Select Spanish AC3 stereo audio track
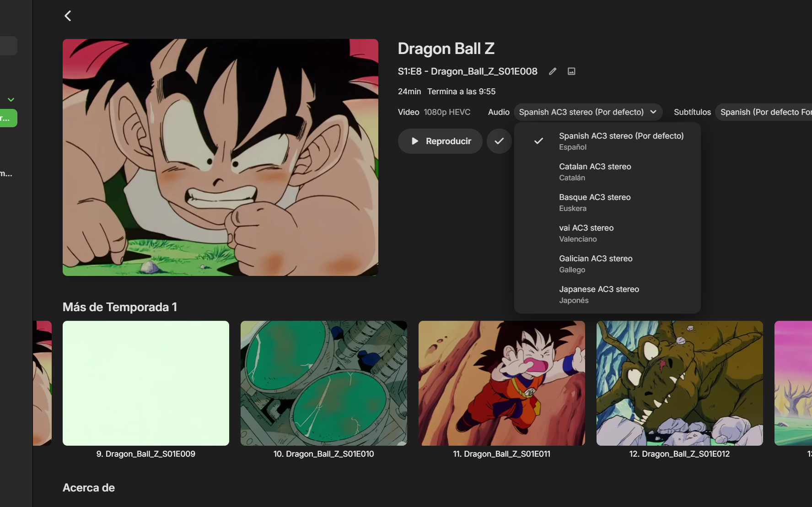The height and width of the screenshot is (507, 812). tap(608, 141)
